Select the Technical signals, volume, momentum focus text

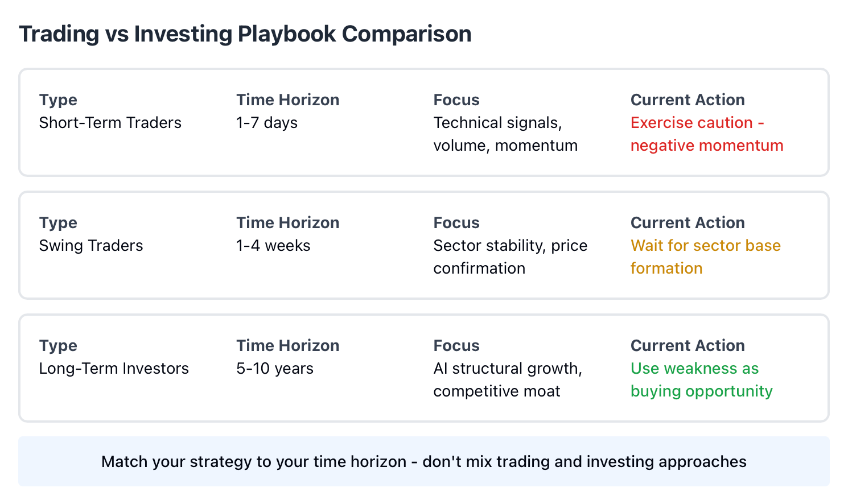tap(505, 134)
